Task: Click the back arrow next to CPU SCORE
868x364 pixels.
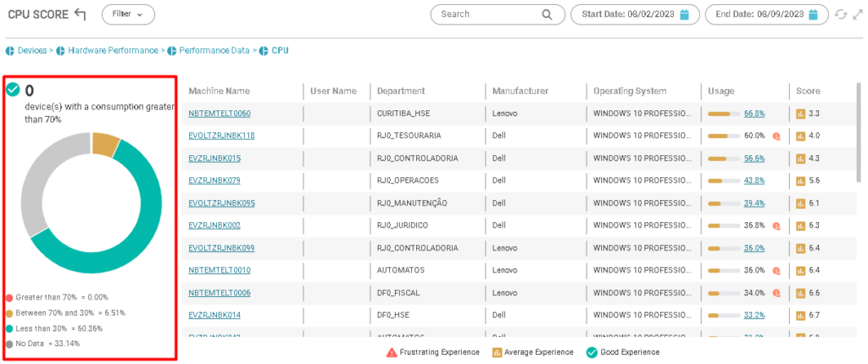Action: [81, 14]
